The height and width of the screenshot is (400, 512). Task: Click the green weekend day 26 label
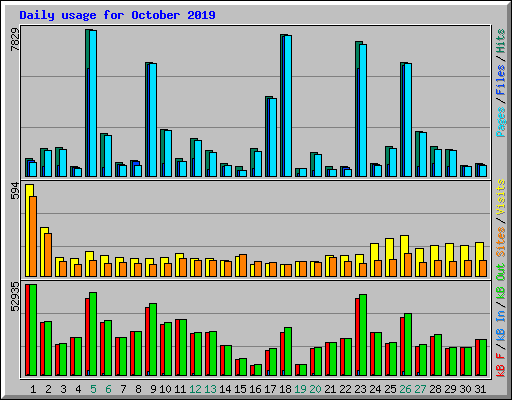tap(405, 389)
